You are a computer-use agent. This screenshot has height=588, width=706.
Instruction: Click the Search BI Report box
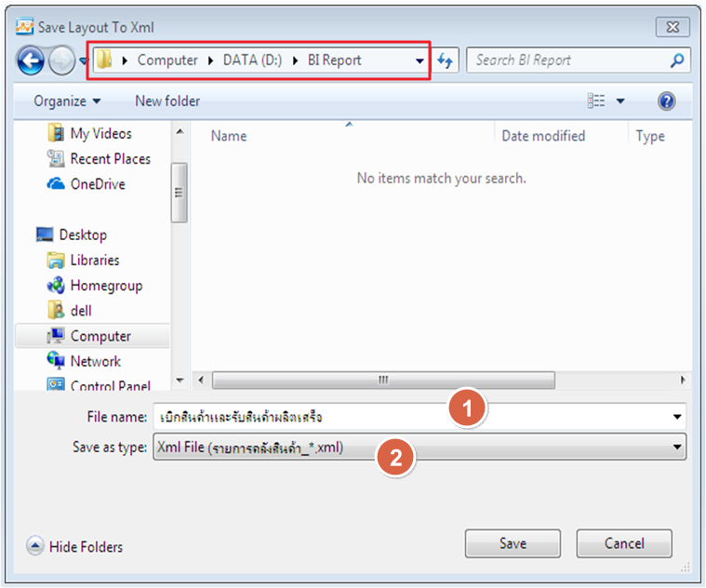tap(567, 60)
